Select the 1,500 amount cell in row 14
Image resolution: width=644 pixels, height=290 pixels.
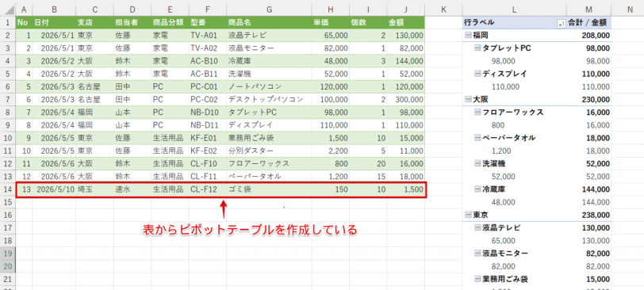tap(406, 189)
